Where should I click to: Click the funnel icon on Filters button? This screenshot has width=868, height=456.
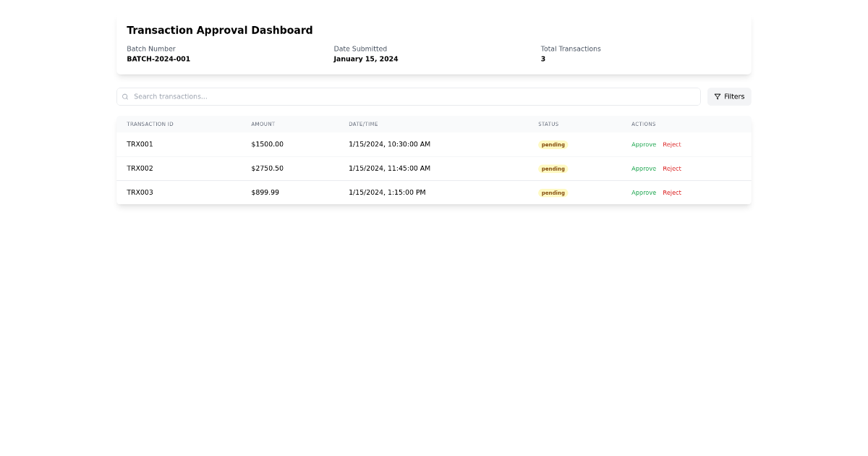pyautogui.click(x=717, y=96)
